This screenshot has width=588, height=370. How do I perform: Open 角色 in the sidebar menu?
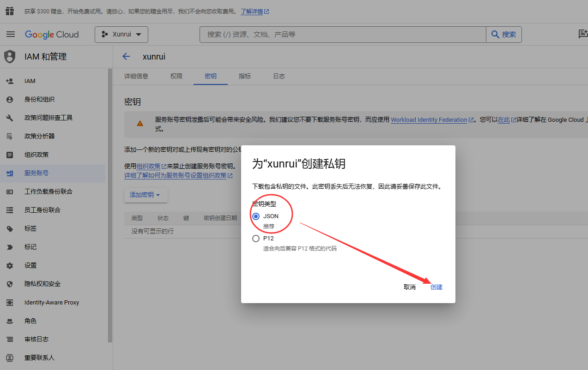click(x=53, y=321)
